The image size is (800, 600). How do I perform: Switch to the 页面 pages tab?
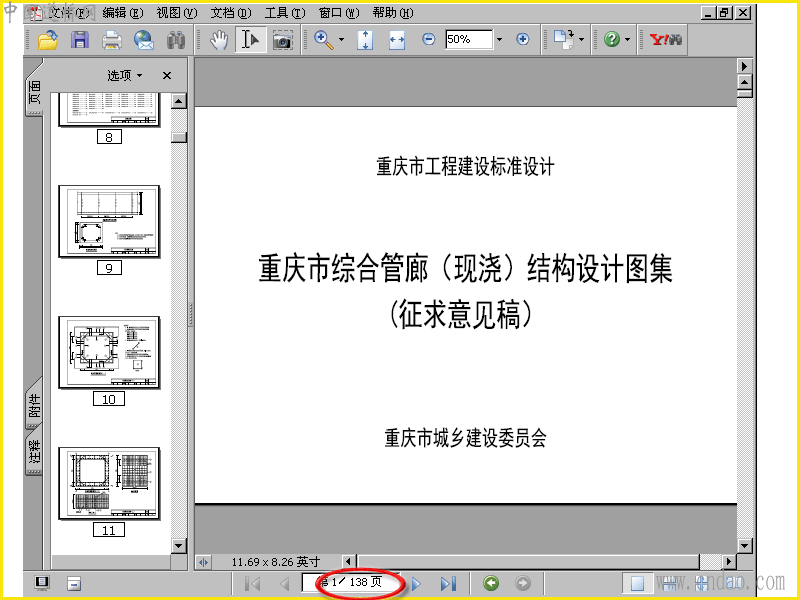click(34, 91)
